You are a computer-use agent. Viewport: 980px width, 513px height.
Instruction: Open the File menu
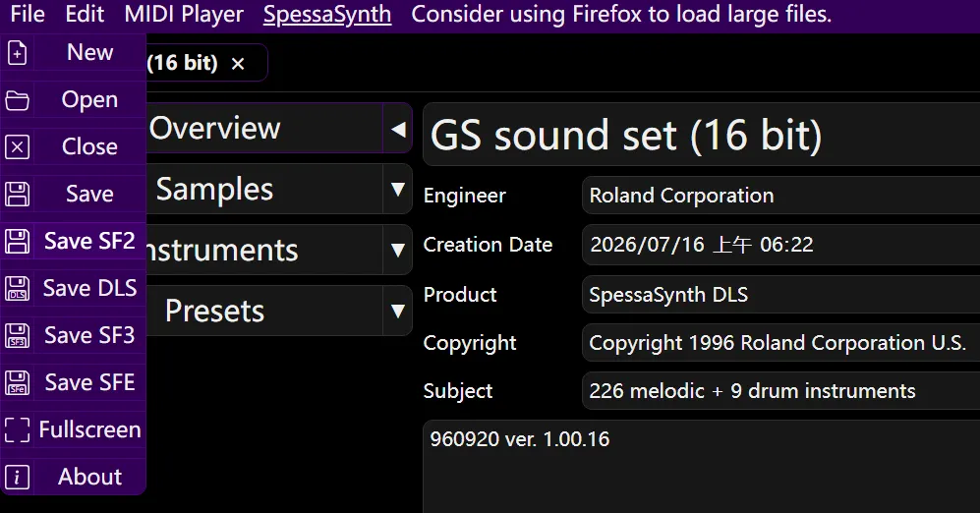tap(28, 15)
